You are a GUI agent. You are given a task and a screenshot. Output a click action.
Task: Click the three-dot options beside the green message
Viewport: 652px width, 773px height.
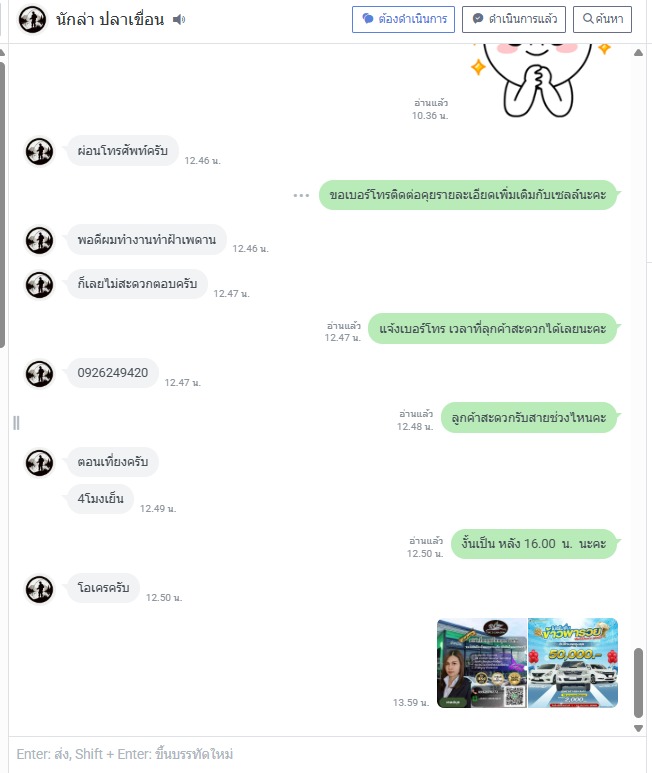point(301,195)
